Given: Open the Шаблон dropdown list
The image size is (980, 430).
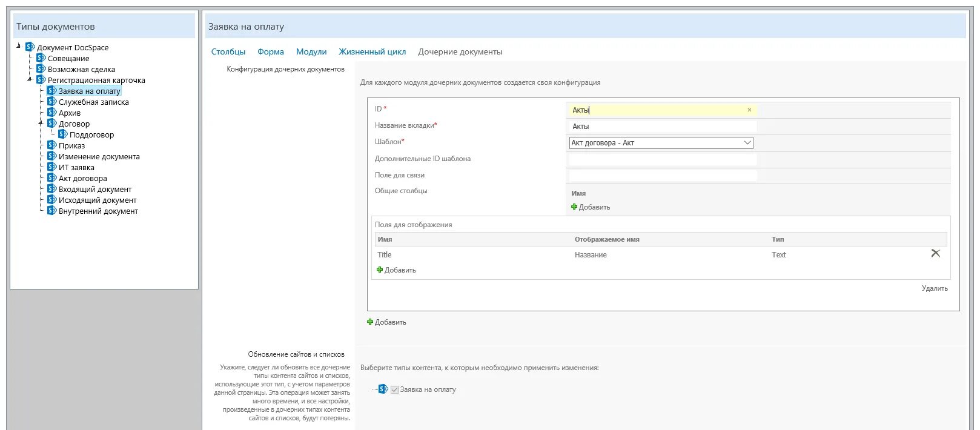Looking at the screenshot, I should pyautogui.click(x=661, y=143).
